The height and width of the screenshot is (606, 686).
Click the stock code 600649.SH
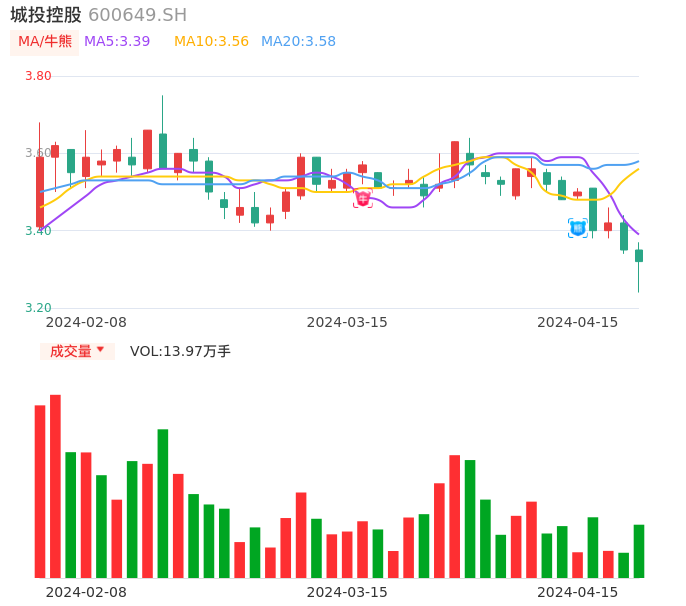click(x=137, y=15)
